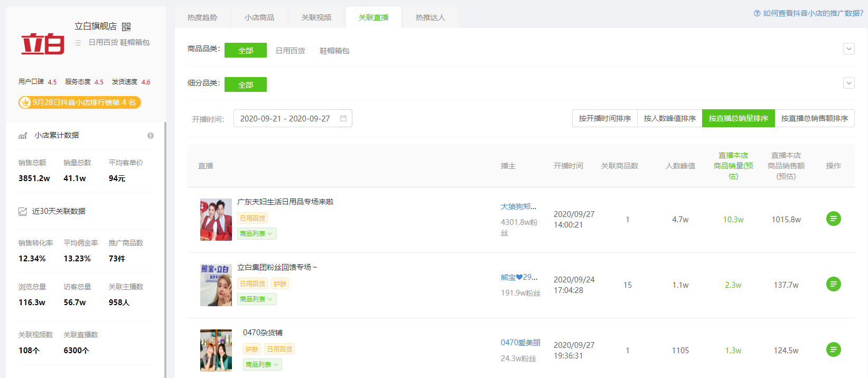The width and height of the screenshot is (868, 378).
Task: Click the info icon next to 小店累计数据
Action: [x=151, y=136]
